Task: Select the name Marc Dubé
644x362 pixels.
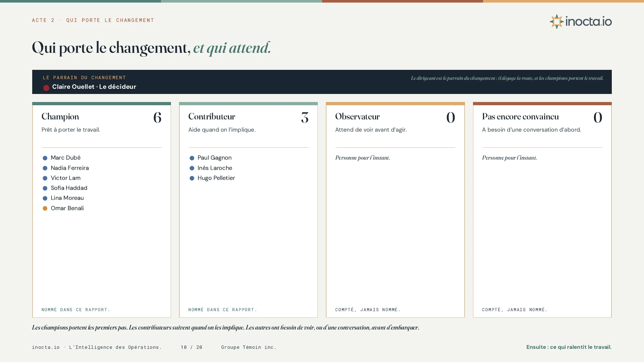Action: (x=66, y=158)
